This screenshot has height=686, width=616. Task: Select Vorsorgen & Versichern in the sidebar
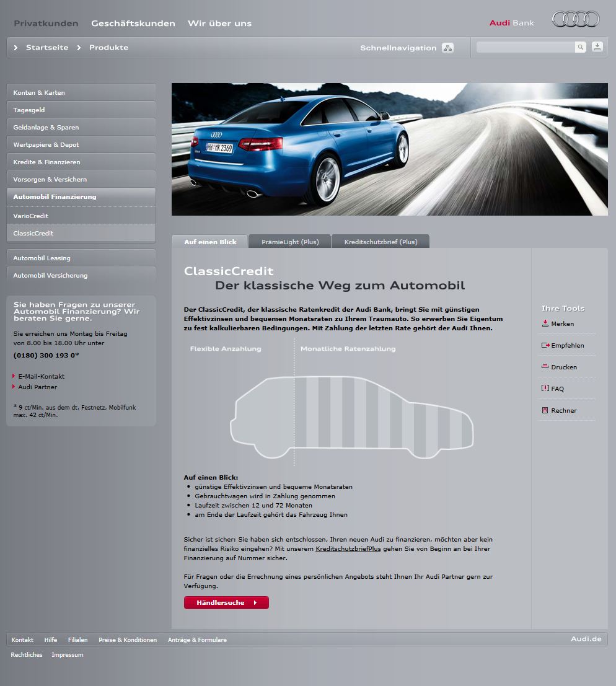(x=81, y=179)
